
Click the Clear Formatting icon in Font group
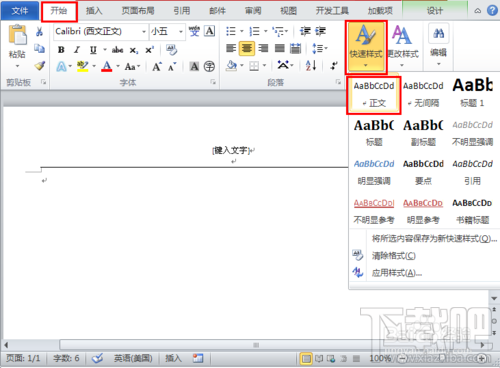(x=171, y=50)
